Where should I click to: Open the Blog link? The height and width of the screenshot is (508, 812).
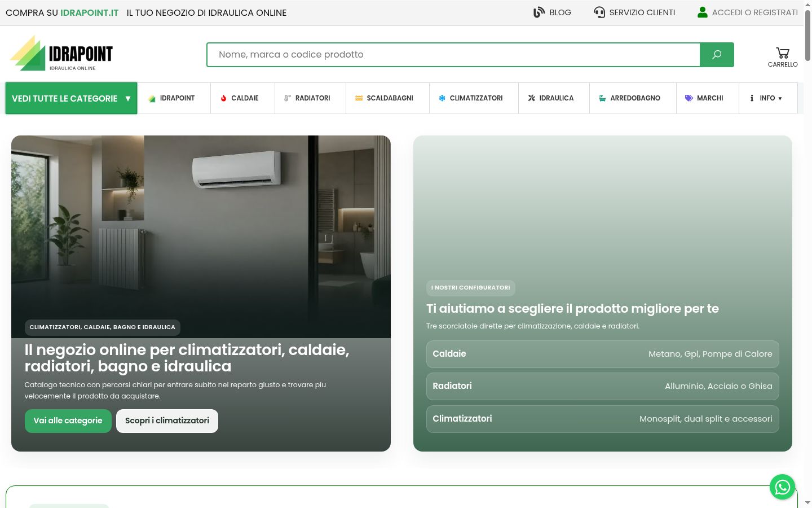561,12
